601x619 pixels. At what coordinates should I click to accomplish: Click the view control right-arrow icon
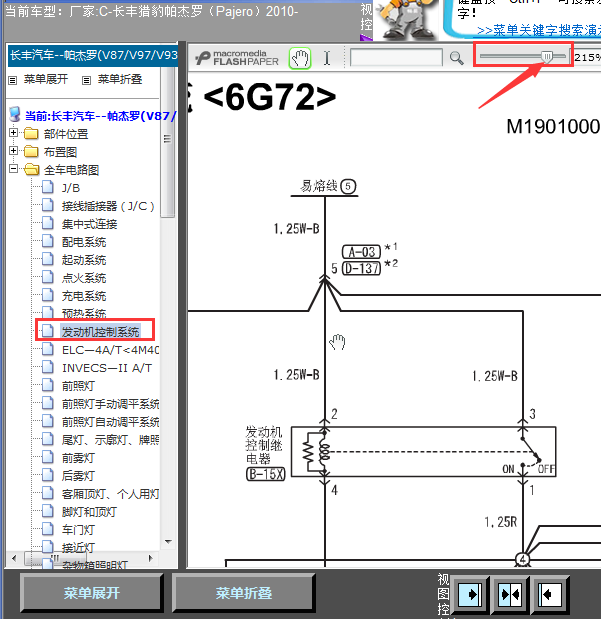pos(470,594)
